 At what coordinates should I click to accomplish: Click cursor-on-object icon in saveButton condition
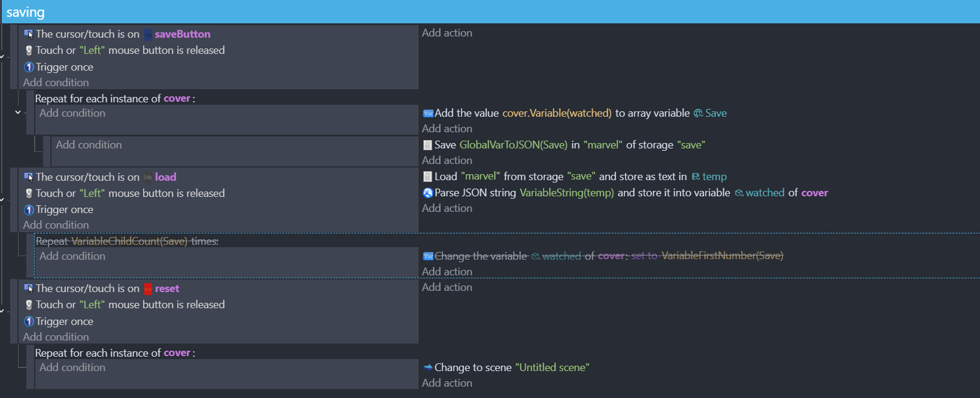(x=28, y=34)
